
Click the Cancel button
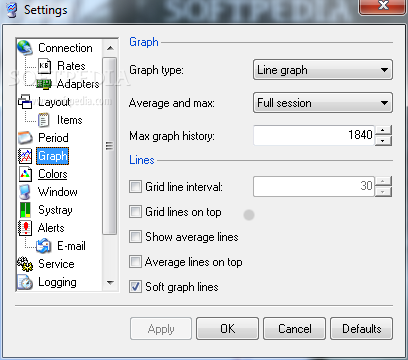tap(294, 329)
